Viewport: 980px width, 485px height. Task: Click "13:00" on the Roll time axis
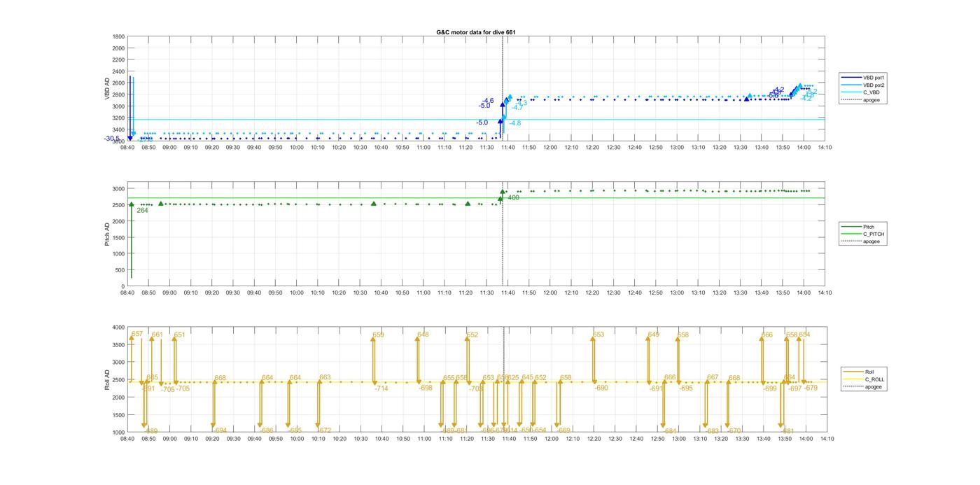[678, 439]
